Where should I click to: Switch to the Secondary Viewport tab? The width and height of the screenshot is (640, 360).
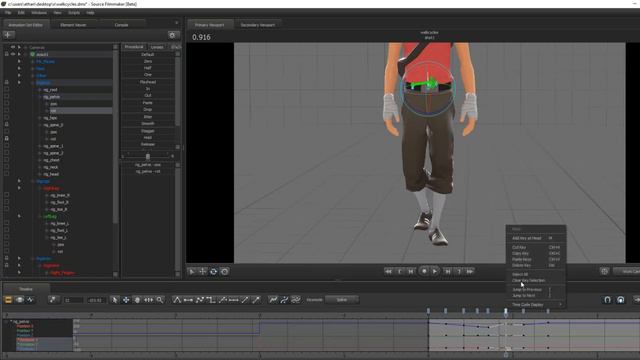[x=258, y=25]
